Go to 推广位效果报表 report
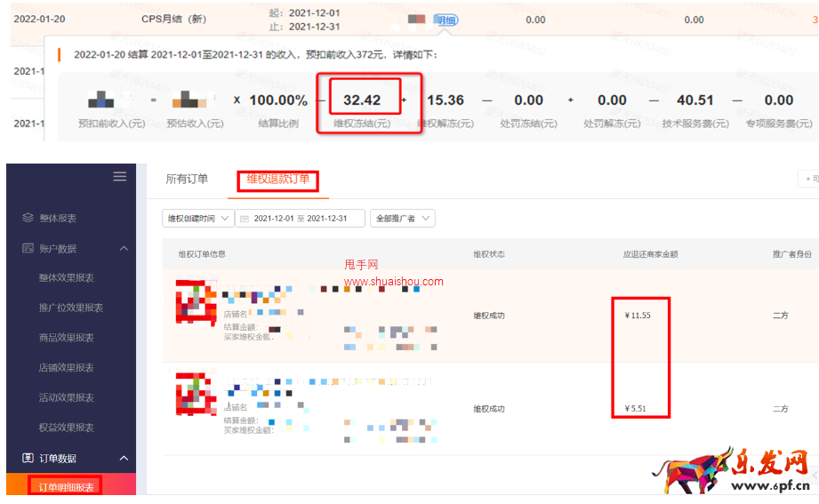 click(70, 308)
